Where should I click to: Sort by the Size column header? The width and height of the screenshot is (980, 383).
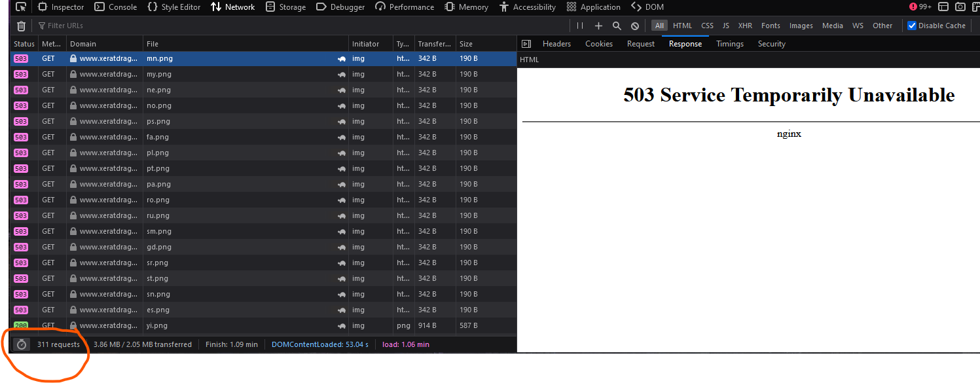coord(486,44)
